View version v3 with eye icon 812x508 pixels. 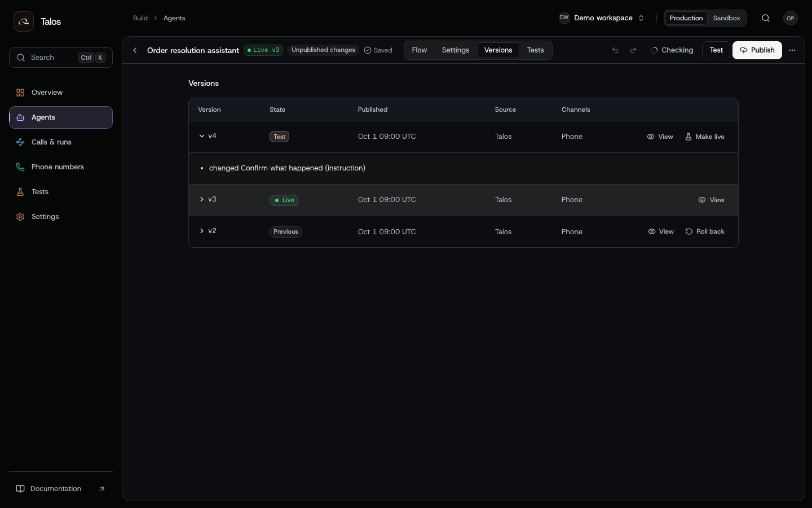click(711, 200)
